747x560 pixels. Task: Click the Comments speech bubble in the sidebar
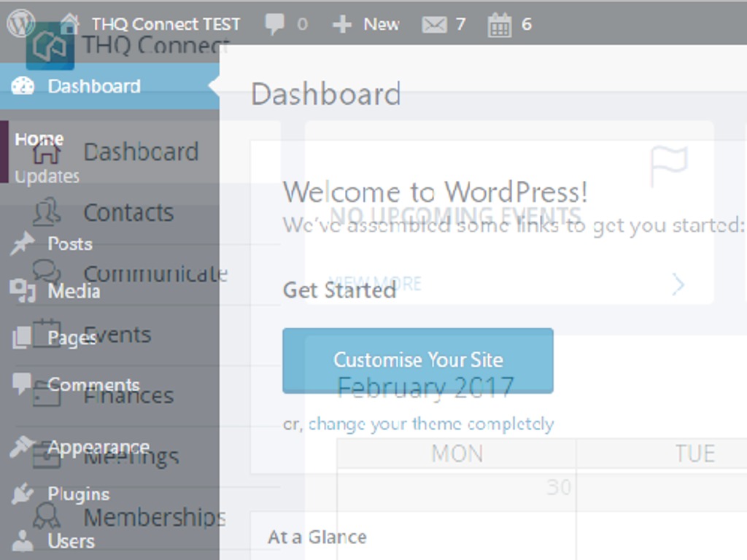21,384
